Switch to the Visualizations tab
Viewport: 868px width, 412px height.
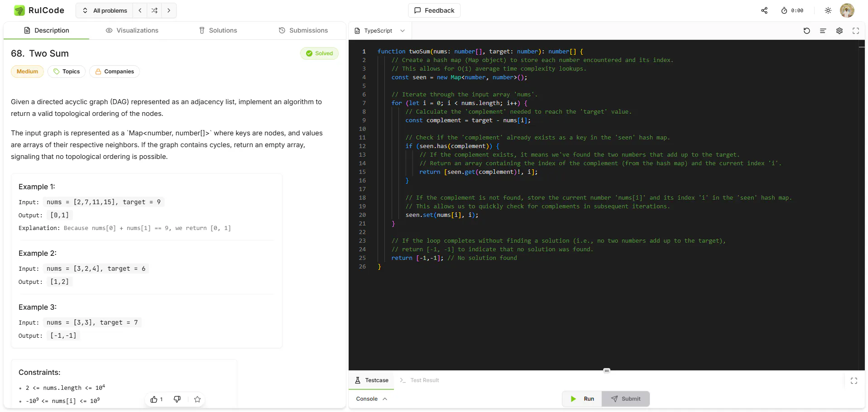coord(132,30)
